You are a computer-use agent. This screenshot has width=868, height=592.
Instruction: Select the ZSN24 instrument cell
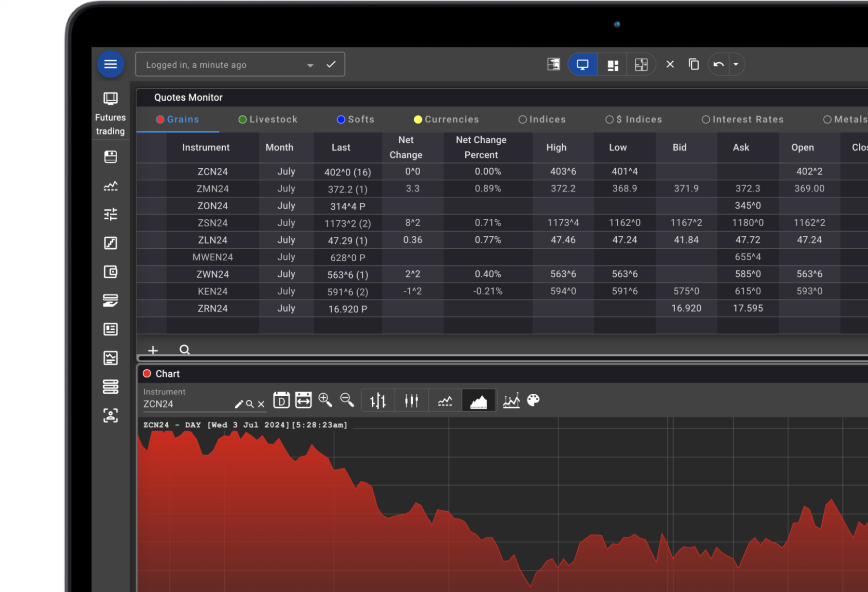tap(213, 223)
